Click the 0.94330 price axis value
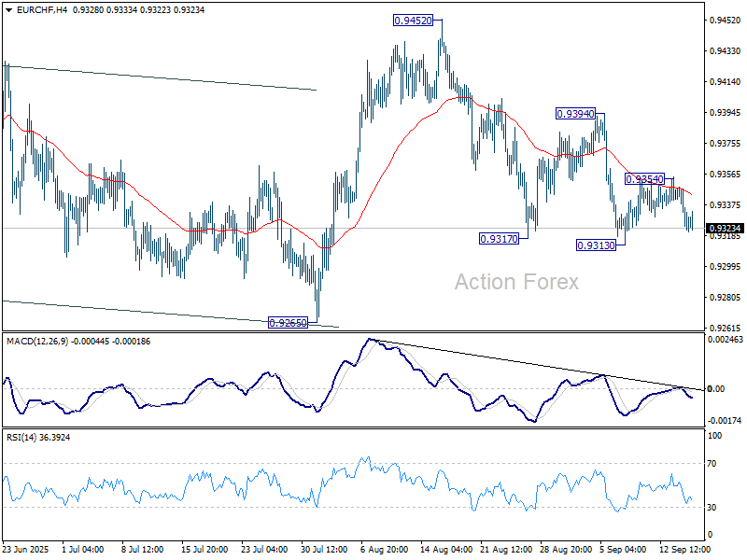This screenshot has height=560, width=747. click(725, 50)
